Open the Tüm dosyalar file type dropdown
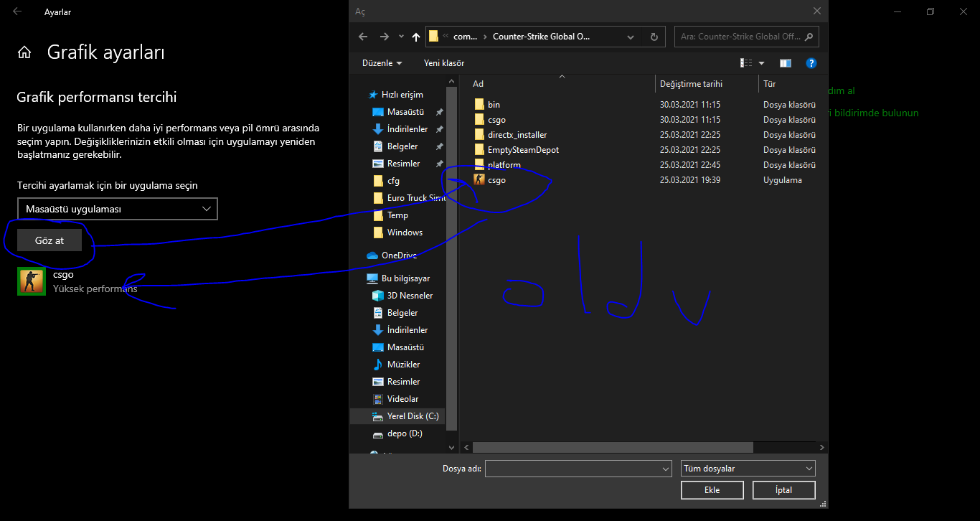The image size is (980, 521). pyautogui.click(x=748, y=469)
